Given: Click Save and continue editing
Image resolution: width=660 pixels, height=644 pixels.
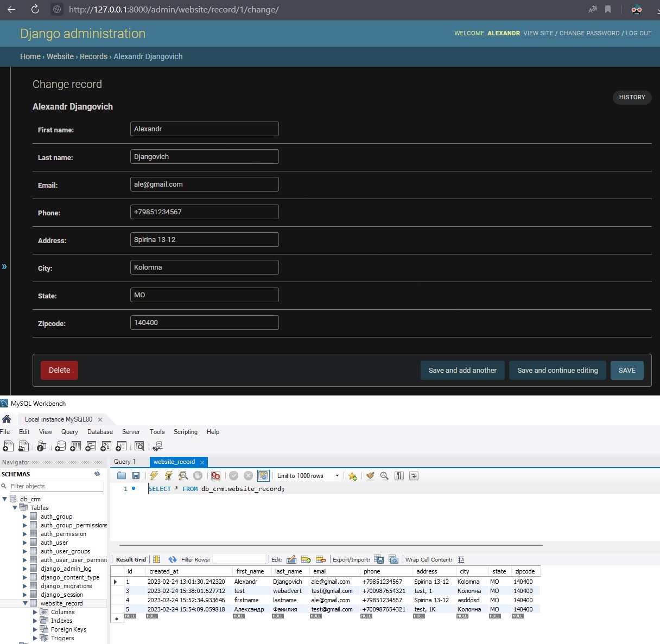Looking at the screenshot, I should (x=557, y=370).
